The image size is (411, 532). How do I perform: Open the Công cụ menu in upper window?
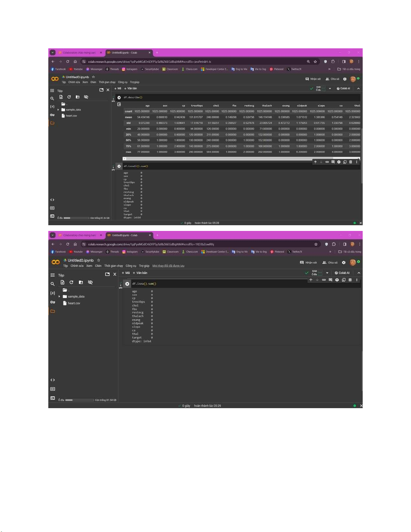(x=122, y=82)
